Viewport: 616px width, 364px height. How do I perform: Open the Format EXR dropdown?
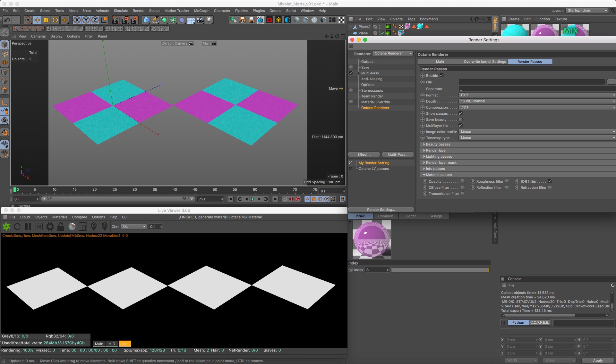536,95
